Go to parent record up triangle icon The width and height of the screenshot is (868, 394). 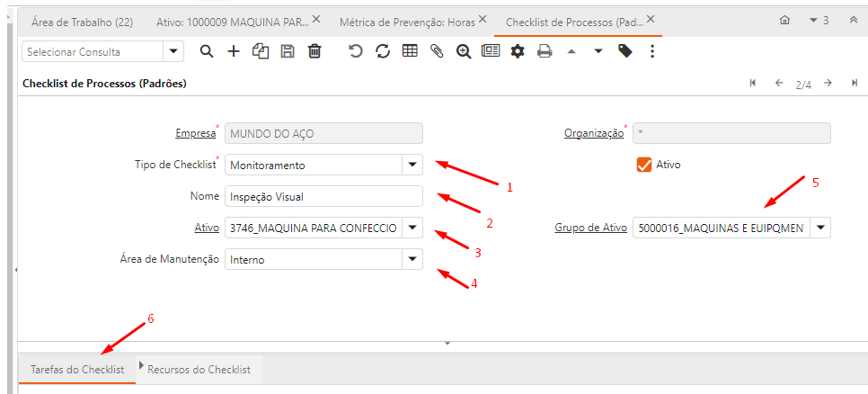pyautogui.click(x=571, y=52)
